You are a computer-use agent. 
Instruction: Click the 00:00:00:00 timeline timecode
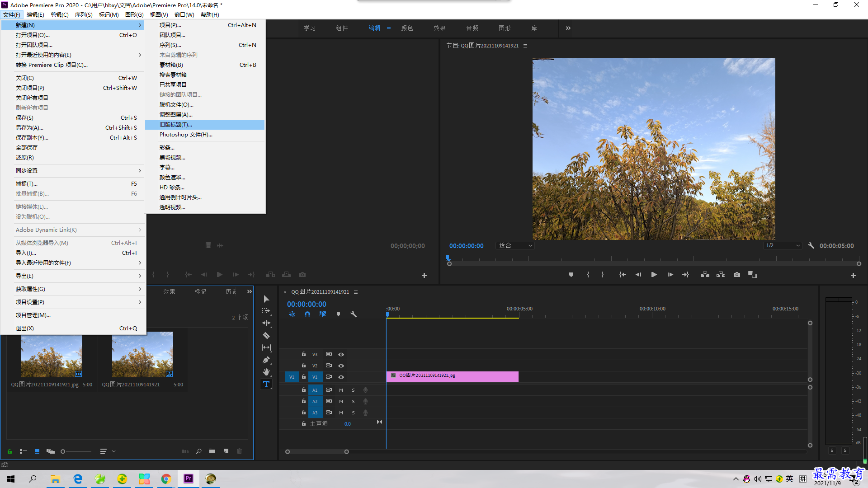(x=307, y=304)
